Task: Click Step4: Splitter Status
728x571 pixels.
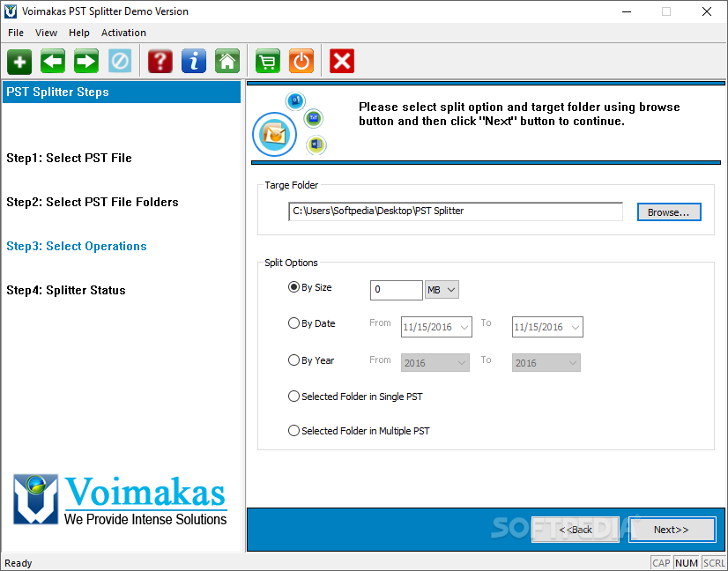Action: tap(66, 290)
